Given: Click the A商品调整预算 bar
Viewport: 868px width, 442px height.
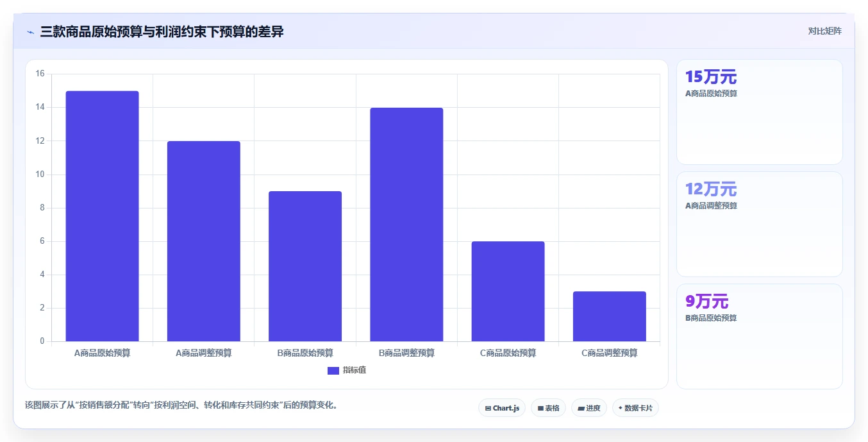Looking at the screenshot, I should pyautogui.click(x=204, y=241).
